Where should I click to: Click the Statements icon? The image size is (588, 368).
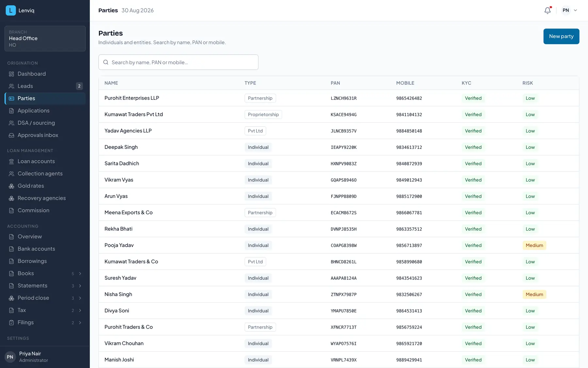[11, 286]
